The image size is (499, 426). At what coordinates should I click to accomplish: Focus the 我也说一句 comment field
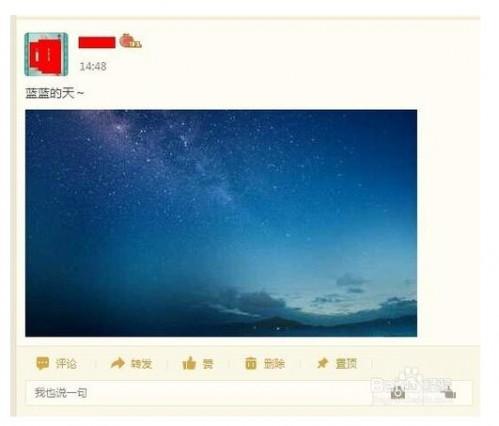(249, 393)
